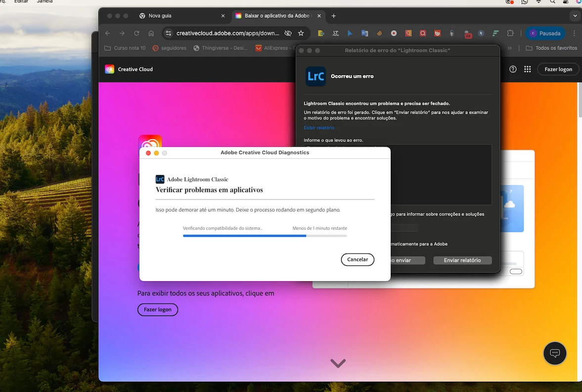
Task: Open the chat support bubble icon
Action: 554,353
